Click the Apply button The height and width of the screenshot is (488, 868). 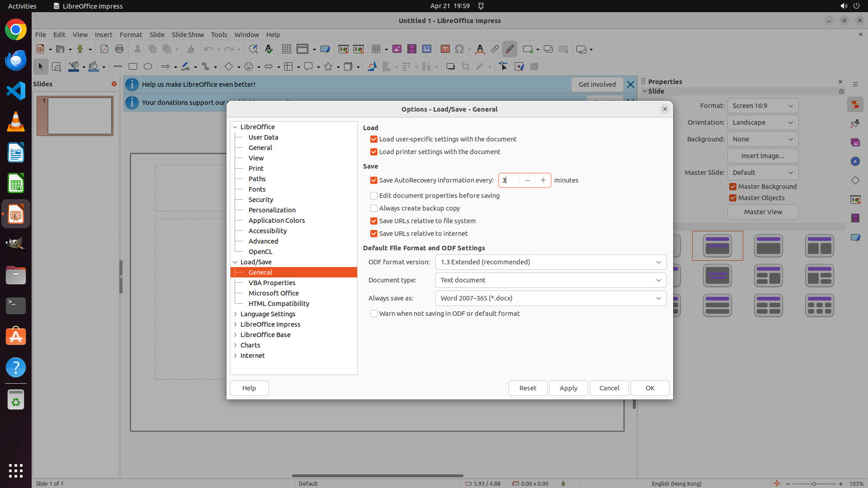[x=568, y=388]
